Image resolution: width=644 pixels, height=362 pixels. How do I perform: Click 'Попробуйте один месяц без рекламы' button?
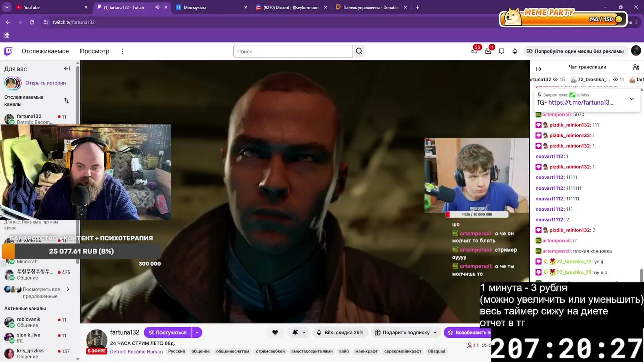click(575, 51)
